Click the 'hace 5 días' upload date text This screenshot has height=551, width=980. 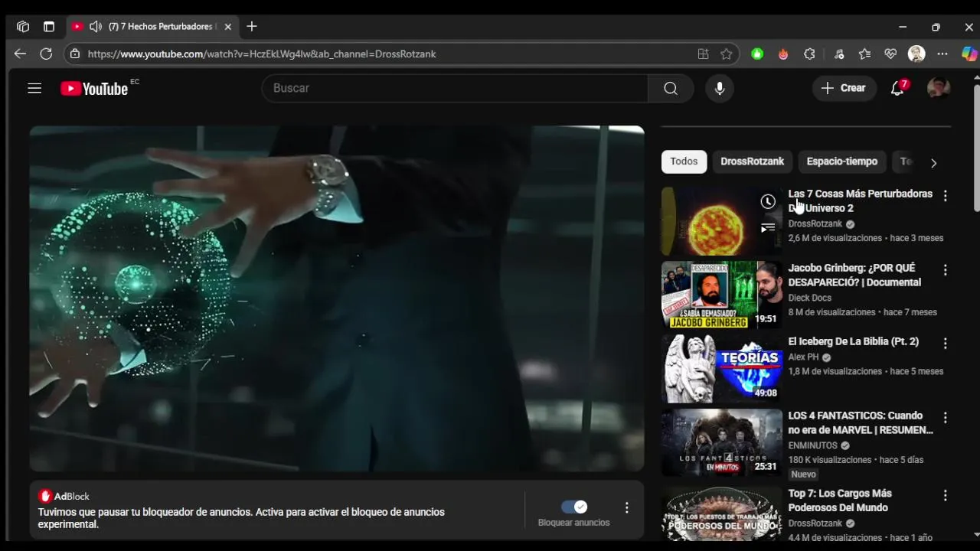[902, 460]
